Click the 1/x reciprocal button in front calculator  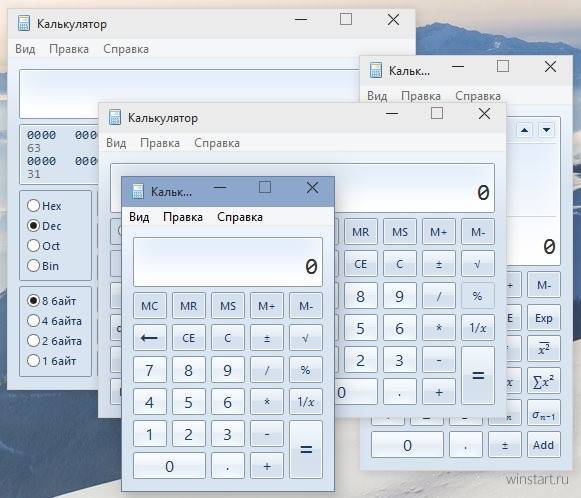click(306, 402)
